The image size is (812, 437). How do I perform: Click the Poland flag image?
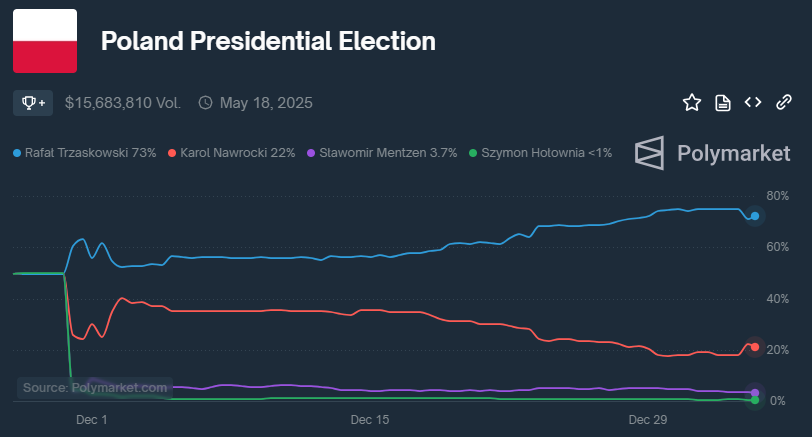45,41
